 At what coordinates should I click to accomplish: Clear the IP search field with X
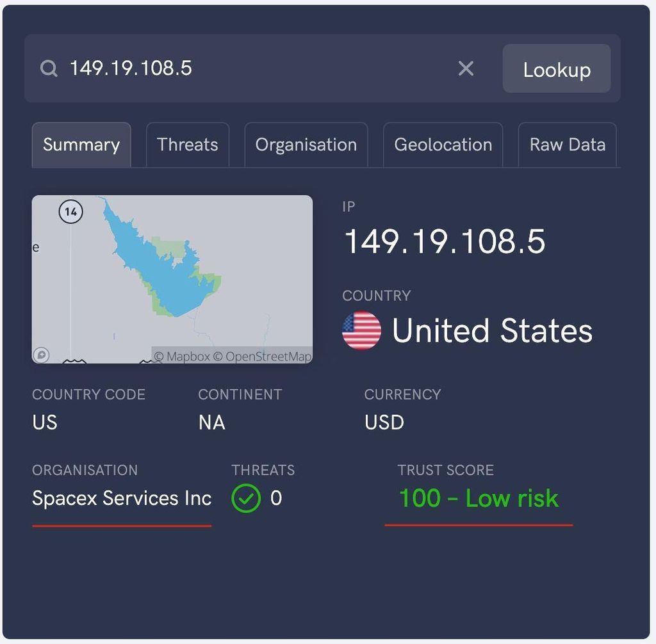pos(466,68)
